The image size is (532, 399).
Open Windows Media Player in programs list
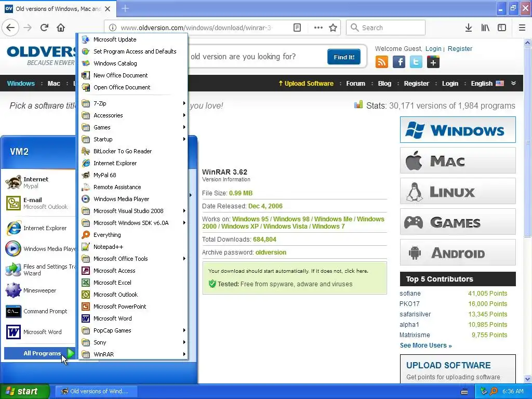tap(134, 199)
